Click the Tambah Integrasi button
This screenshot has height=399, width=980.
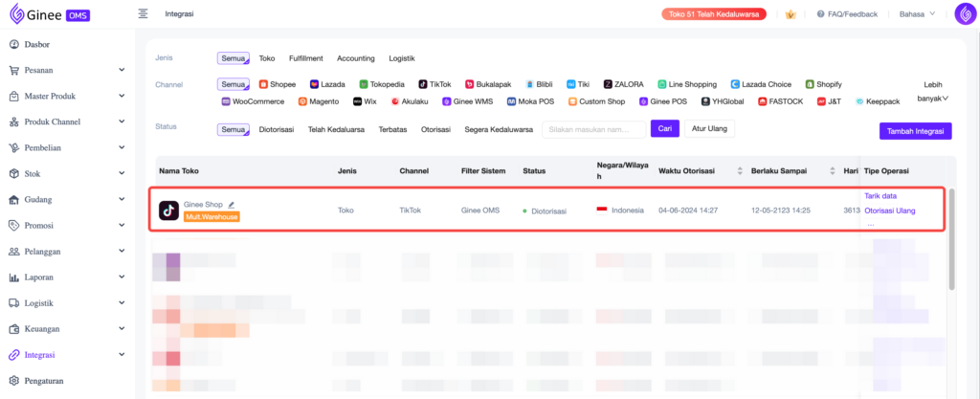pyautogui.click(x=915, y=131)
